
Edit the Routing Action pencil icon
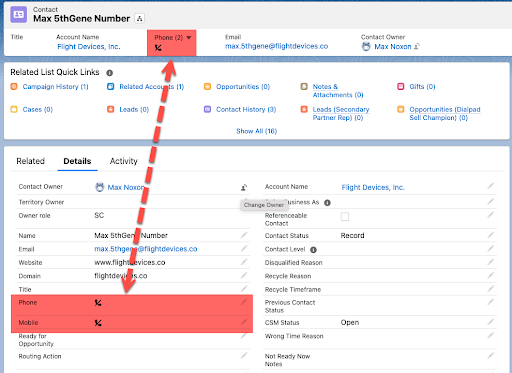tap(244, 356)
